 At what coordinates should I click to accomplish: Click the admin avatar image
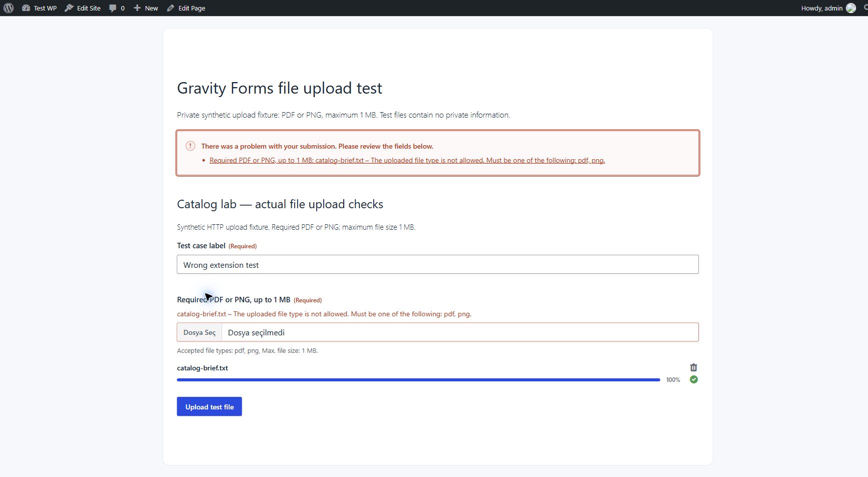tap(851, 8)
